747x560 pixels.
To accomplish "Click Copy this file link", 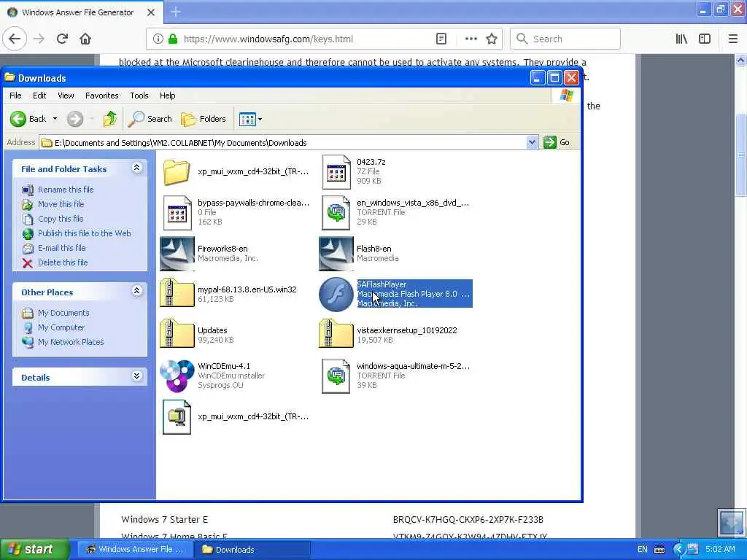I will point(61,219).
